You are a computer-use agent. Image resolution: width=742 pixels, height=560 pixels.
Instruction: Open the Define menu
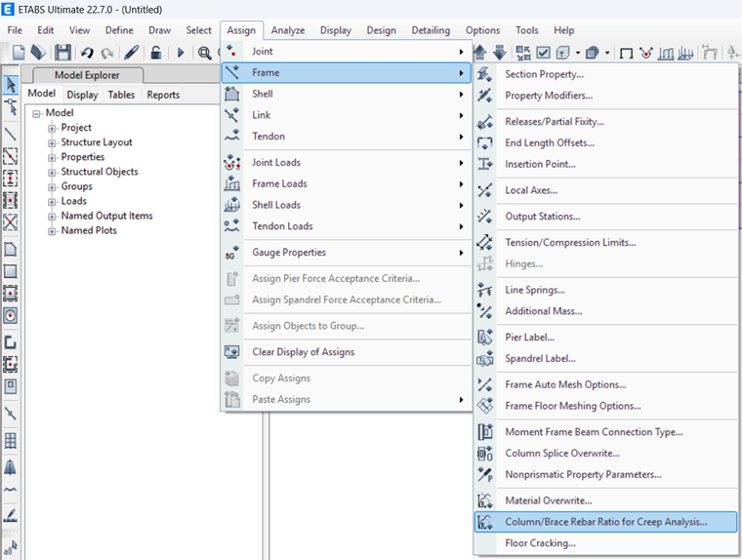[x=119, y=30]
